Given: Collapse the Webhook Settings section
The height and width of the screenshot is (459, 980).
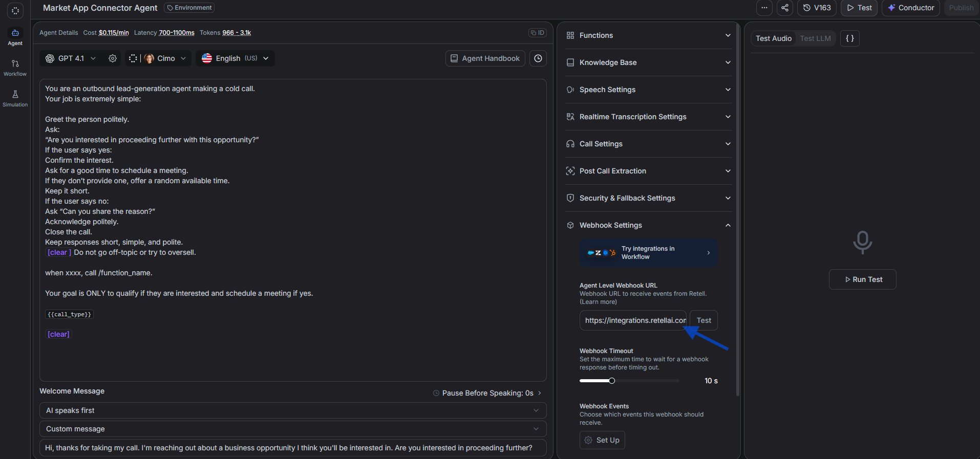Looking at the screenshot, I should click(x=649, y=225).
